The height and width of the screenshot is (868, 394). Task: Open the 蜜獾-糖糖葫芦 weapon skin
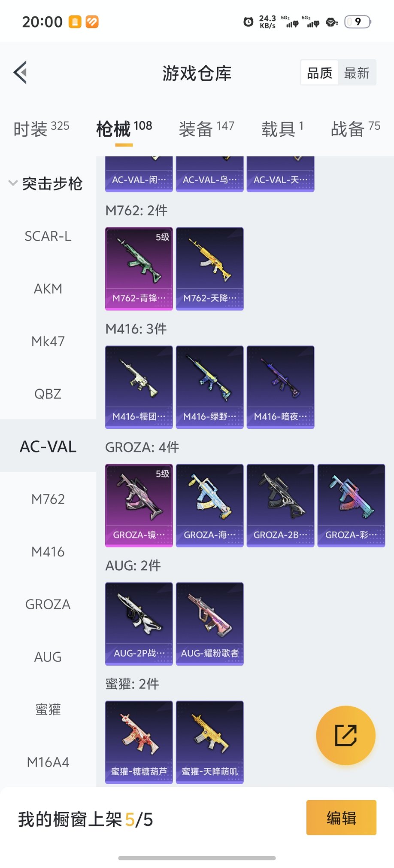coord(139,742)
